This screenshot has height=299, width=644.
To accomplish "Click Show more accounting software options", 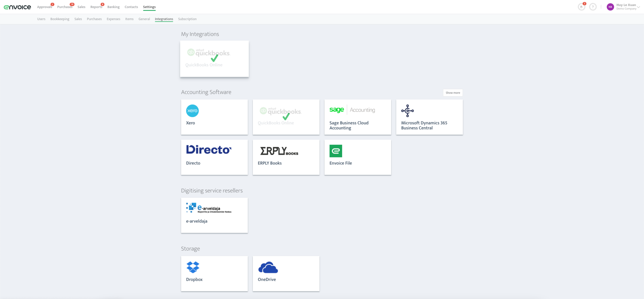I will tap(452, 92).
